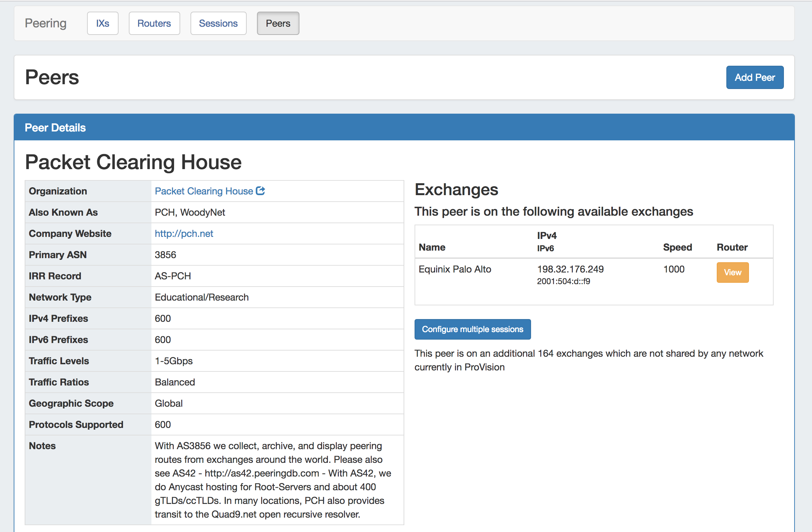Go to the Sessions tab
Viewport: 812px width, 532px height.
218,23
